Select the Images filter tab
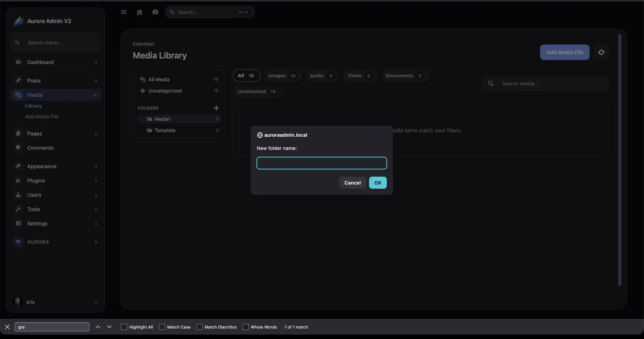 (282, 75)
